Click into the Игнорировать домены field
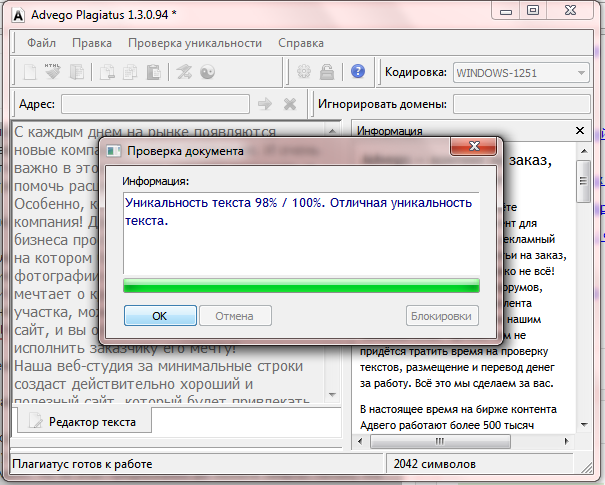Image resolution: width=605 pixels, height=485 pixels. click(x=522, y=104)
